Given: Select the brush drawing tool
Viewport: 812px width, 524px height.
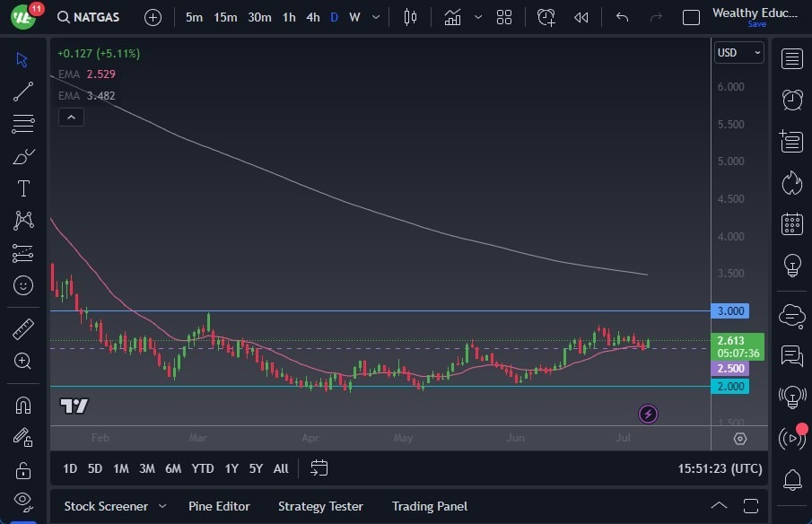Looking at the screenshot, I should (x=22, y=156).
